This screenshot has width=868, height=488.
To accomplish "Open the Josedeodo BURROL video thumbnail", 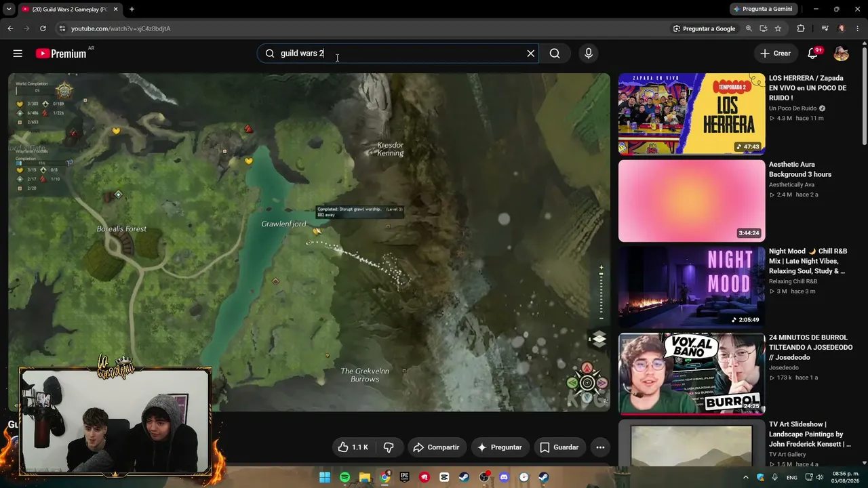I will (x=692, y=373).
